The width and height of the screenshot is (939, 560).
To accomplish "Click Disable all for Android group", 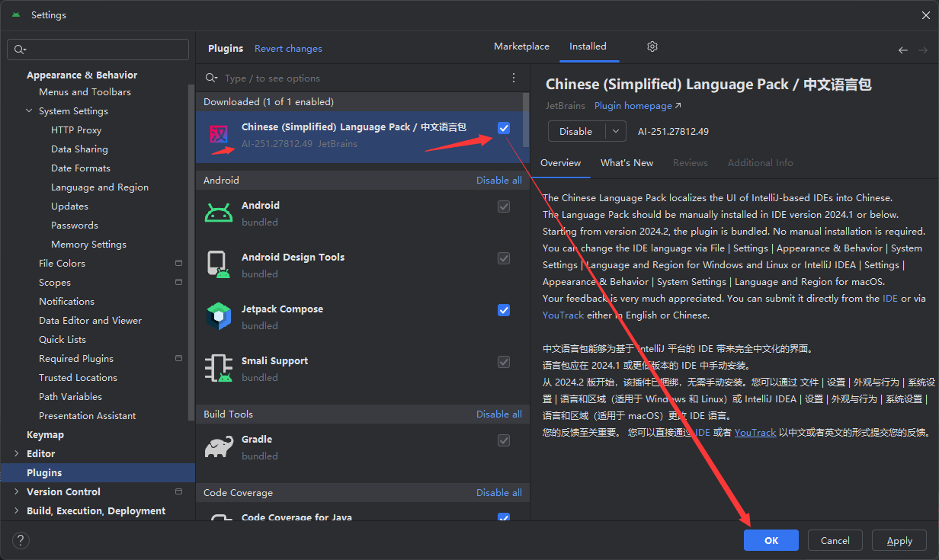I will 499,181.
